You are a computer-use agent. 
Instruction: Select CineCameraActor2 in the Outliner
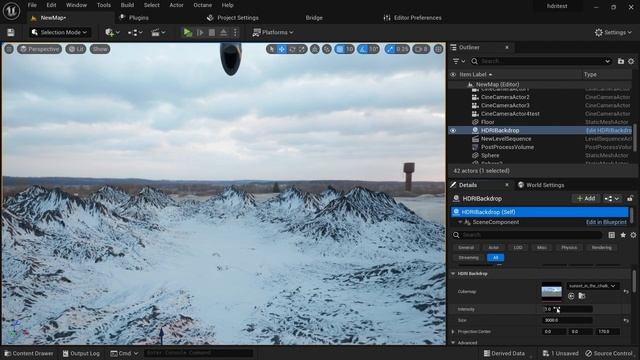(504, 97)
